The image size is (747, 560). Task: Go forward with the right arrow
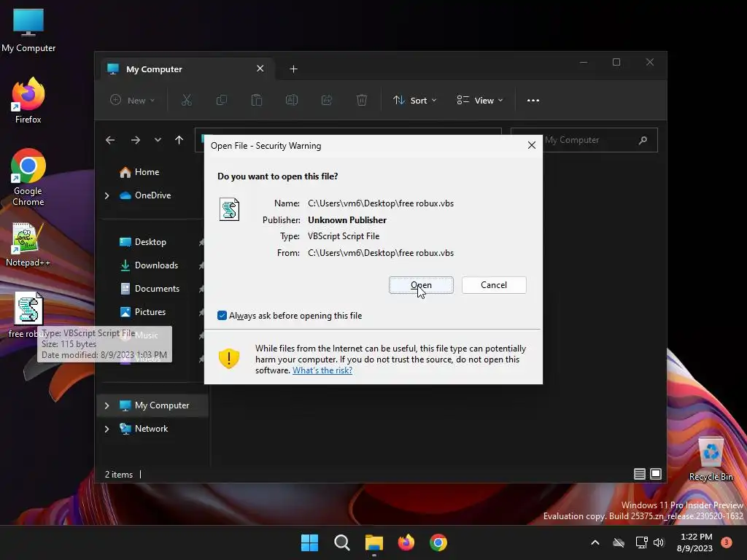coord(135,140)
